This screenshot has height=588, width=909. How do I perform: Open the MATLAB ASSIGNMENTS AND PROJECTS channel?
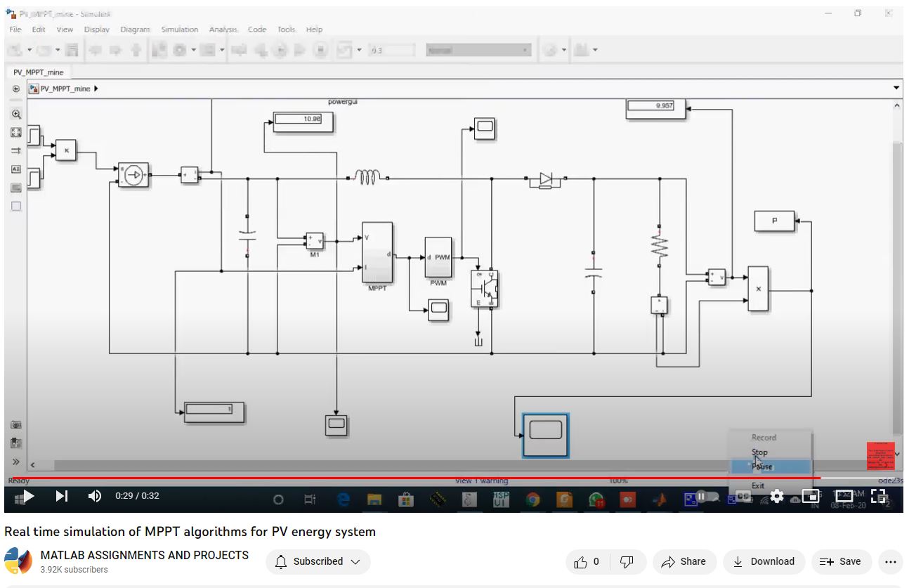[144, 555]
